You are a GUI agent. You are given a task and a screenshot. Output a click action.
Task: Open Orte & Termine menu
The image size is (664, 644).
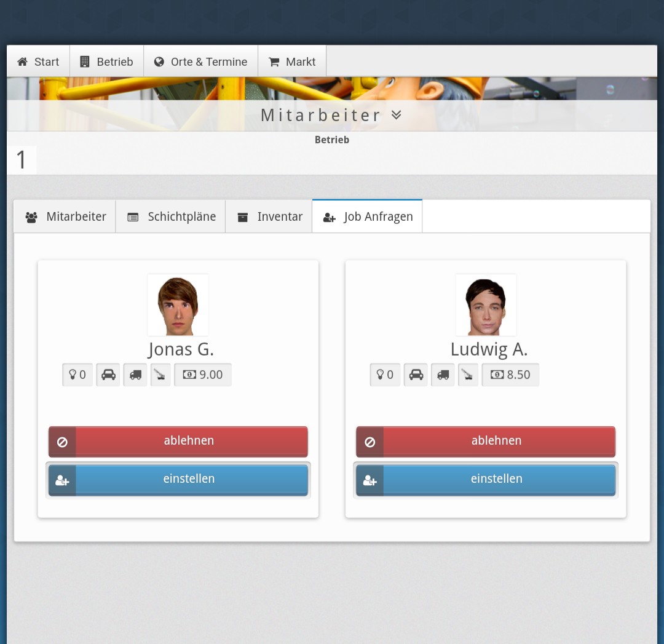coord(200,62)
